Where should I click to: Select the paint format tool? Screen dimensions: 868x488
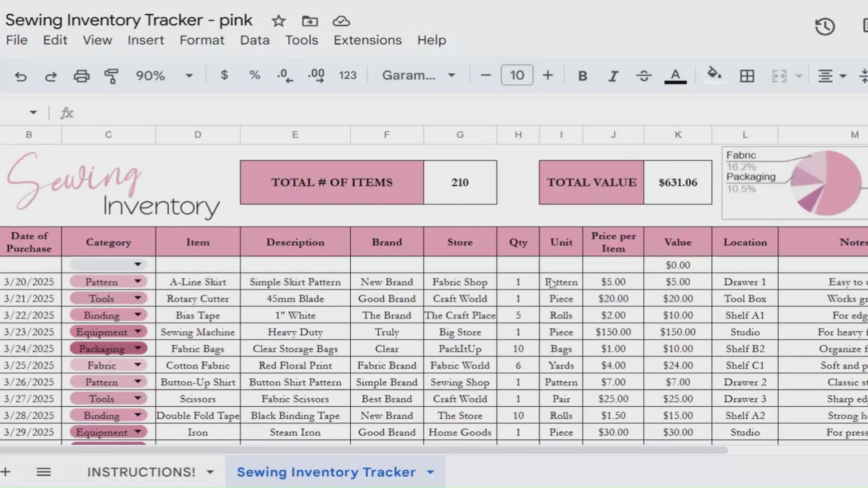coord(111,75)
